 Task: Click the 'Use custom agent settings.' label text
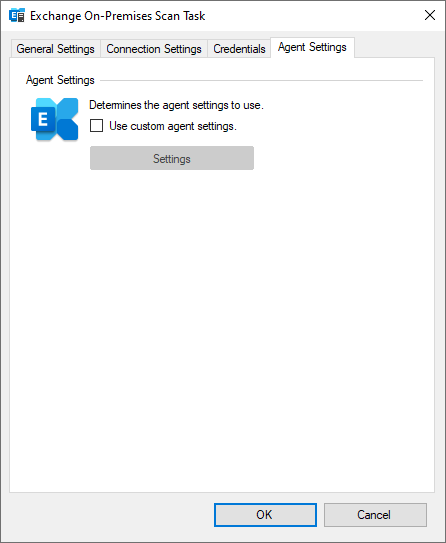(x=173, y=126)
